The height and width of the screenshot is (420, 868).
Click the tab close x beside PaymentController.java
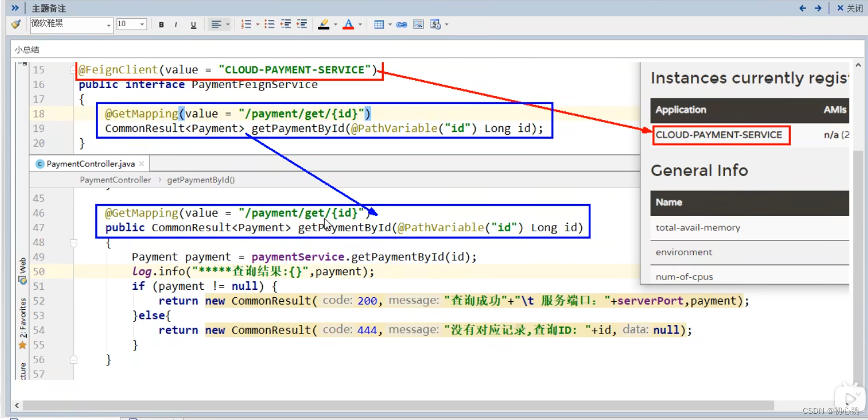click(141, 164)
